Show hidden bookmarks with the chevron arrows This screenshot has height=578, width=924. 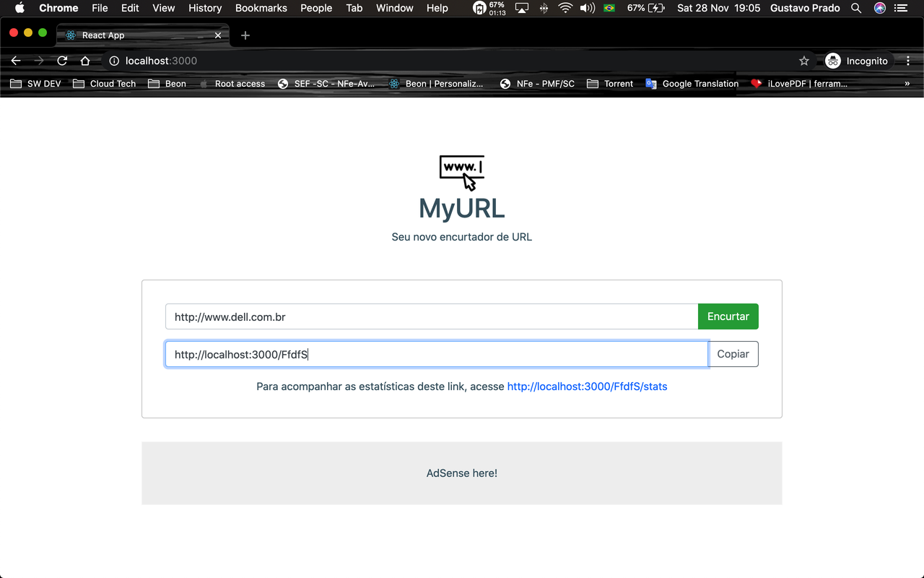907,83
